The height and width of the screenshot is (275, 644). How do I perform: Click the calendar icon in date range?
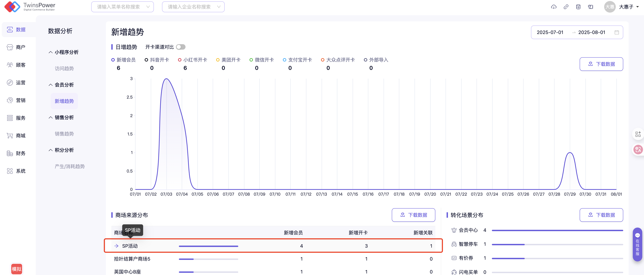(x=616, y=32)
